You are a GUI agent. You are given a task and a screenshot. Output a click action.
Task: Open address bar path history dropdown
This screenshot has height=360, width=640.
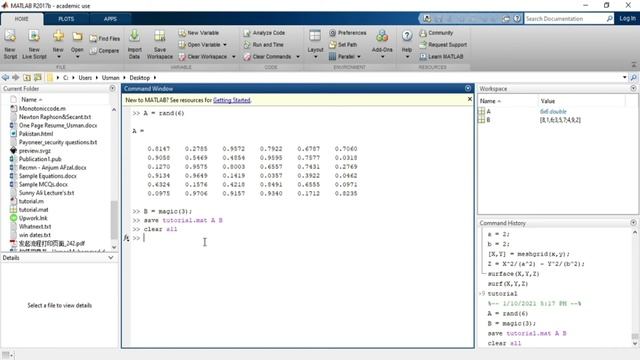pos(624,78)
